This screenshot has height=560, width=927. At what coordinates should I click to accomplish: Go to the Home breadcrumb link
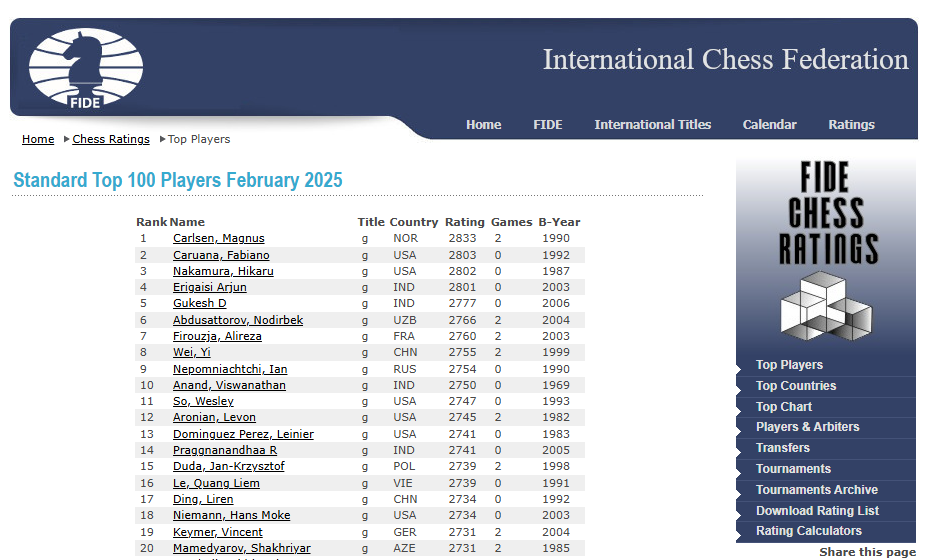click(38, 140)
